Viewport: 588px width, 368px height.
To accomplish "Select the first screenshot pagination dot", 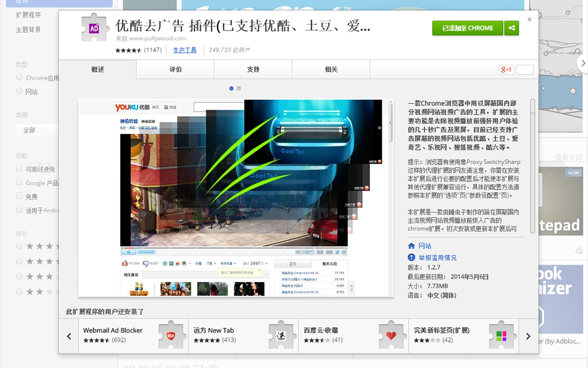I will click(x=232, y=88).
